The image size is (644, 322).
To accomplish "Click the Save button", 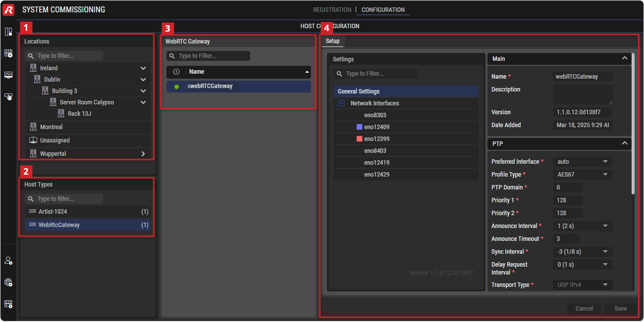I will 621,309.
